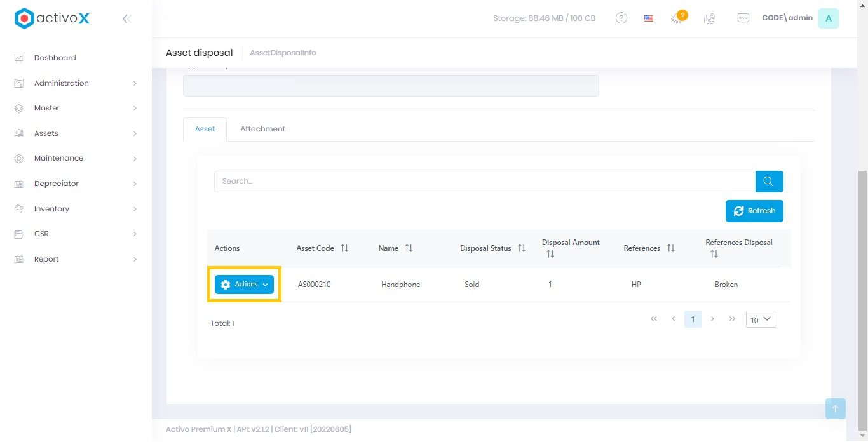Open the chat message icon in header

click(743, 18)
